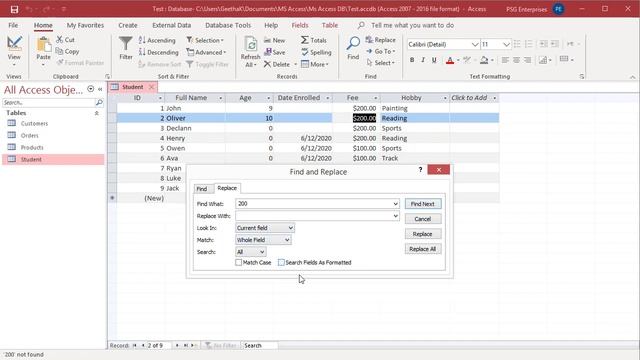640x360 pixels.
Task: Click Tell me what you want to do
Action: pos(412,25)
